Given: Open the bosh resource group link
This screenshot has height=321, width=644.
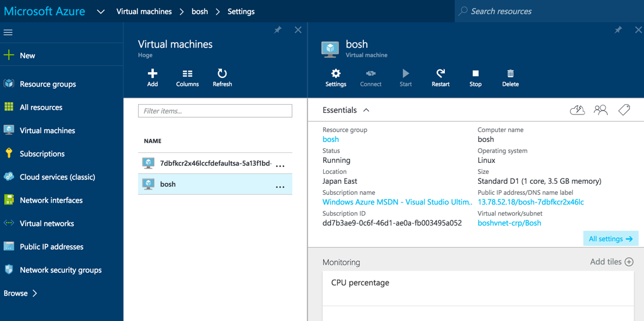Looking at the screenshot, I should [x=331, y=140].
